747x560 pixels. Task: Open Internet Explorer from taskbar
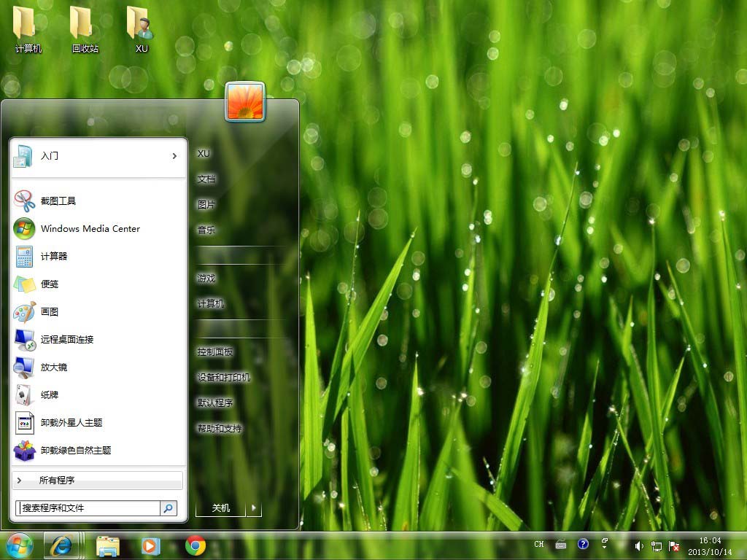[62, 545]
